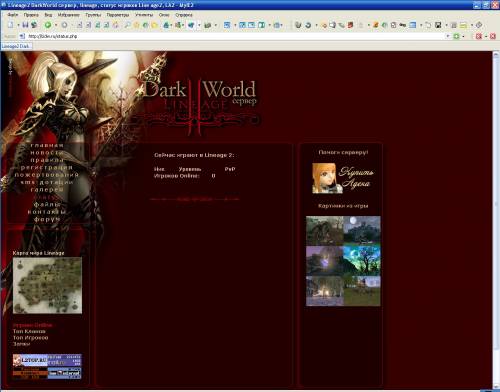Open the Lineage world map thumbnail
500x392 pixels.
tap(47, 285)
